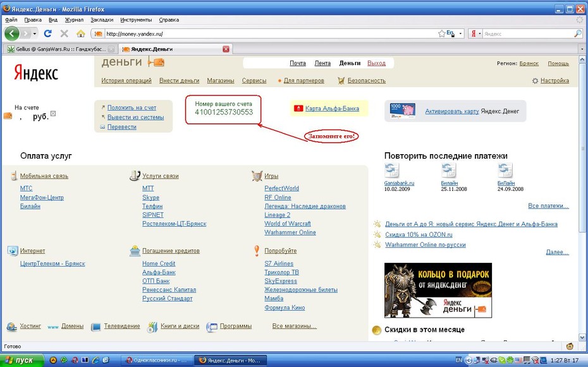This screenshot has width=588, height=367.
Task: Change region via Брянск link
Action: (x=529, y=63)
